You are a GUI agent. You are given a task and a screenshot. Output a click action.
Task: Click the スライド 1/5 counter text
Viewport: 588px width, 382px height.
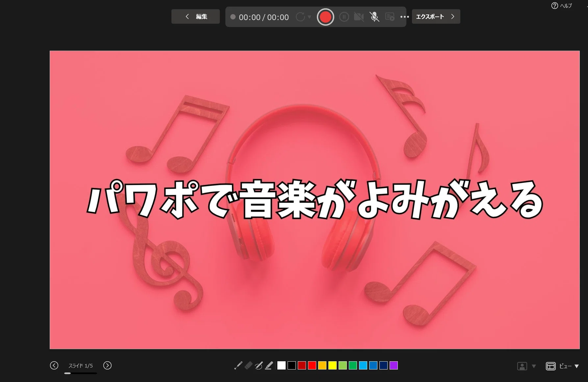tap(81, 366)
